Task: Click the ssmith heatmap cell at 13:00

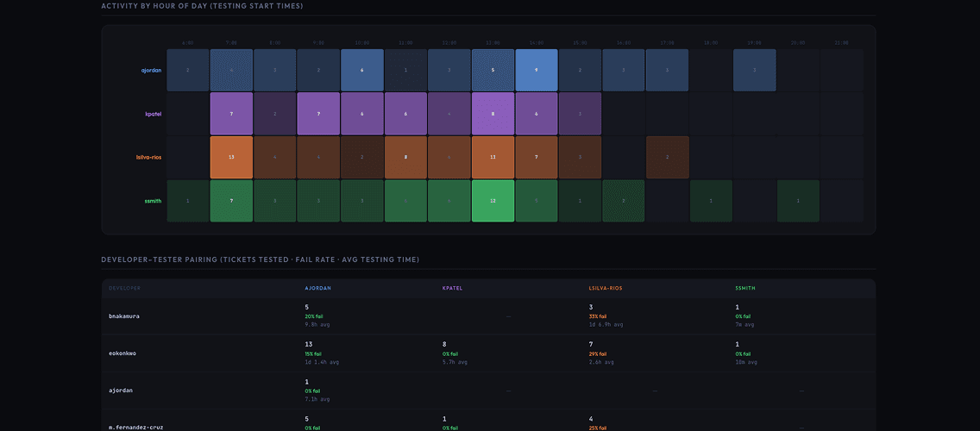Action: pyautogui.click(x=493, y=201)
